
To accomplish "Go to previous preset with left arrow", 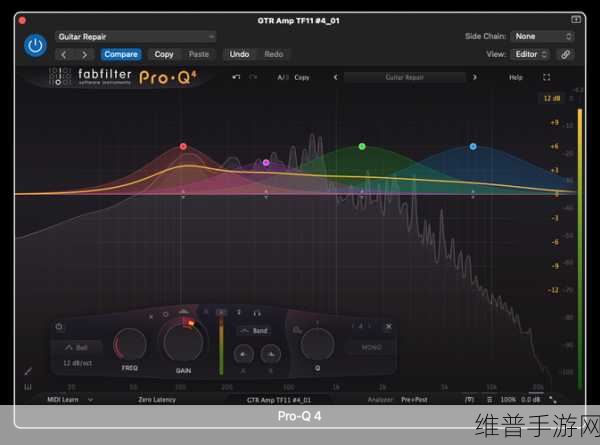I will click(x=64, y=55).
